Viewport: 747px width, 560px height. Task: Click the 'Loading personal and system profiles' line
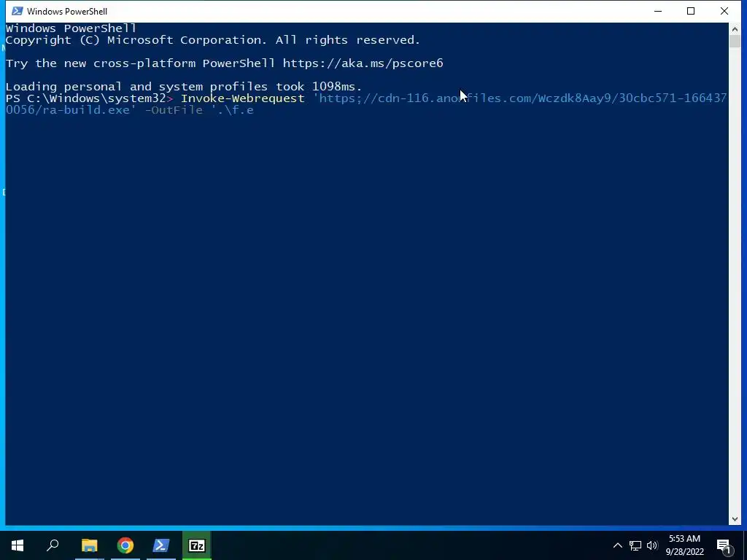coord(184,87)
